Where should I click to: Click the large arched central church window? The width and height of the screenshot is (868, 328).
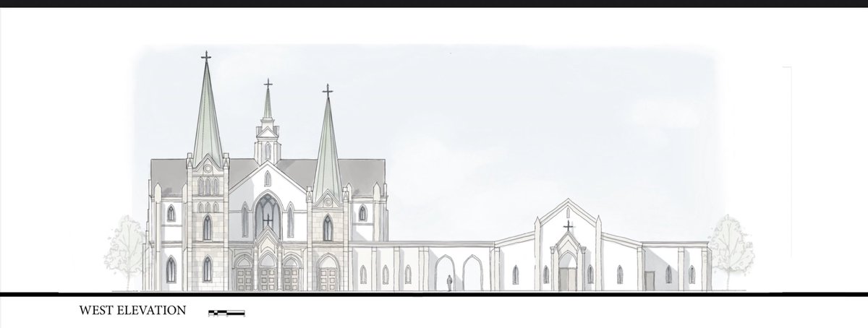click(267, 215)
